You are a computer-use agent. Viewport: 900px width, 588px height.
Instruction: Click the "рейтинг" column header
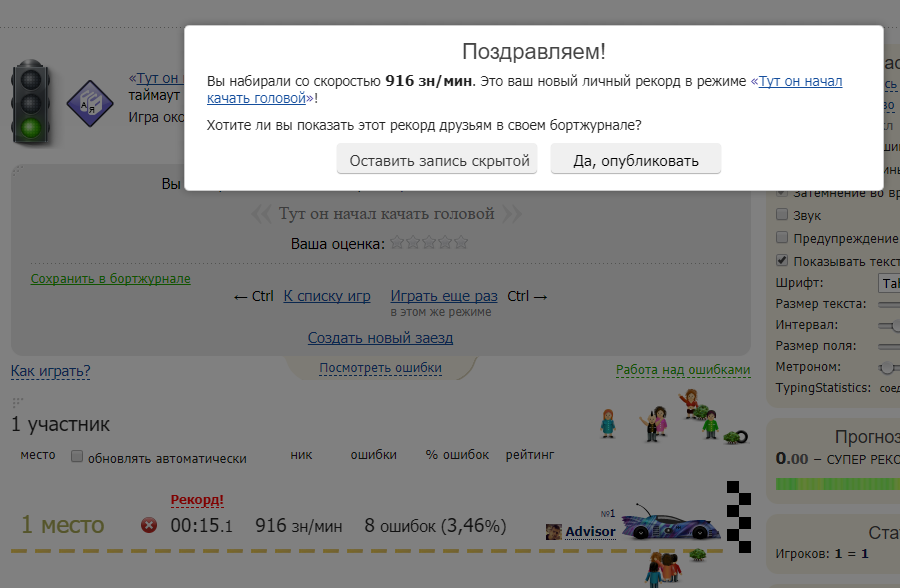click(530, 455)
